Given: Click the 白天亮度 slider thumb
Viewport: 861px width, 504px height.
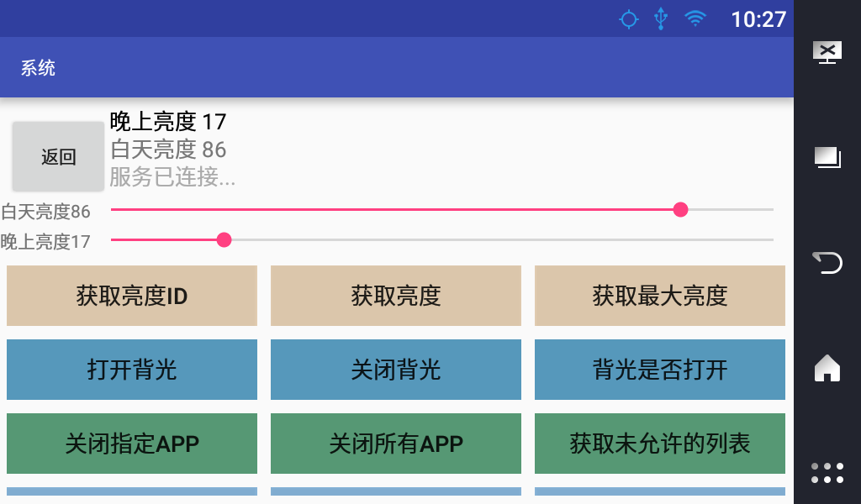Looking at the screenshot, I should pyautogui.click(x=680, y=209).
